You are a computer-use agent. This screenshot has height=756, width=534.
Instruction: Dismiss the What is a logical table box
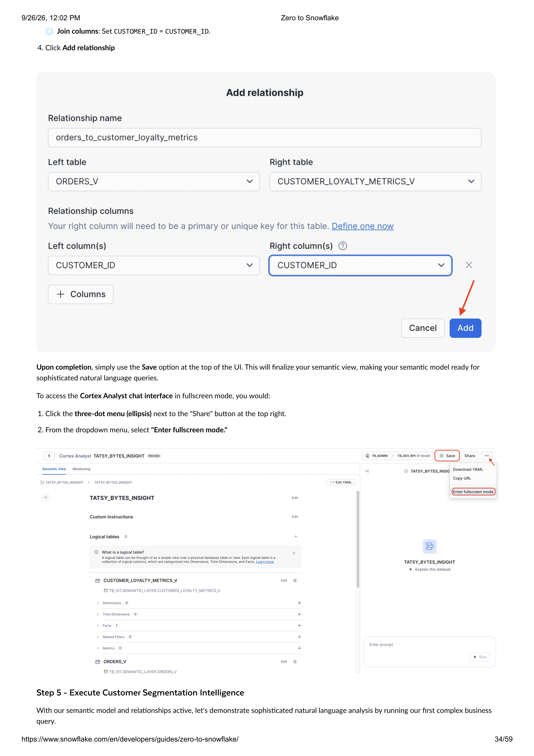(x=294, y=553)
